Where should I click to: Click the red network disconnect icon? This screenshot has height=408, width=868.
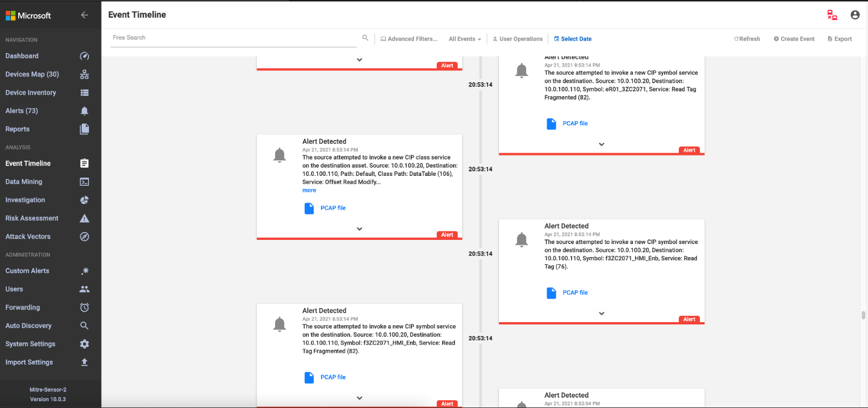[x=832, y=15]
